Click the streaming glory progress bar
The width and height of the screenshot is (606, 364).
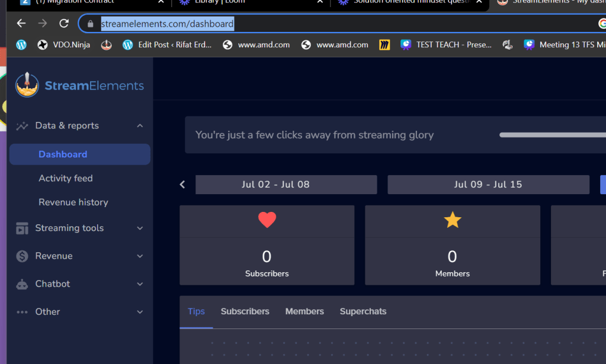coord(553,135)
